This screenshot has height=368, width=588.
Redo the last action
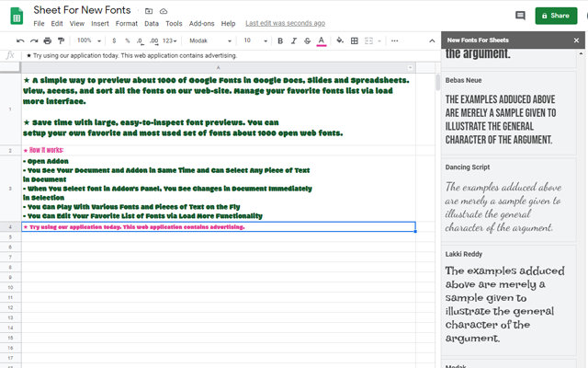coord(34,40)
